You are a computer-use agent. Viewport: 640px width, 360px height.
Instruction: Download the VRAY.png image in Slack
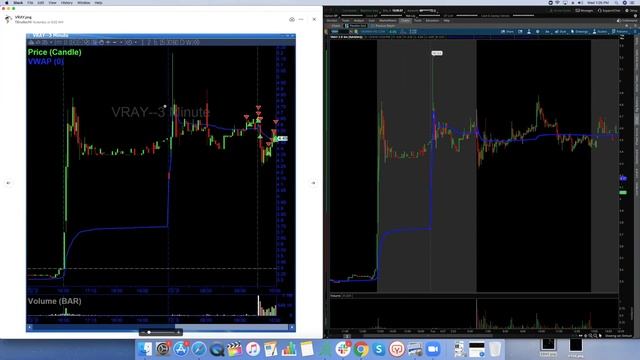point(292,19)
